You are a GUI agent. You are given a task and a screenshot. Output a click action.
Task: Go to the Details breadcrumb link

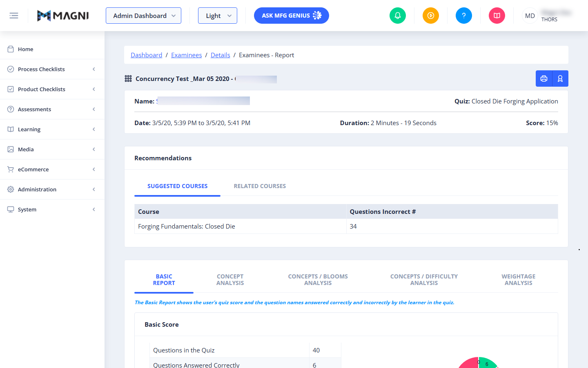click(x=220, y=55)
